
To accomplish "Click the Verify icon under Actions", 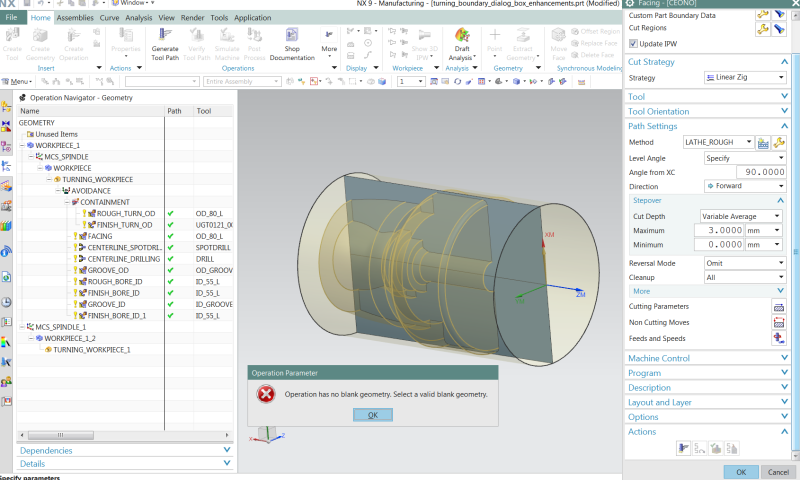I will coord(716,448).
